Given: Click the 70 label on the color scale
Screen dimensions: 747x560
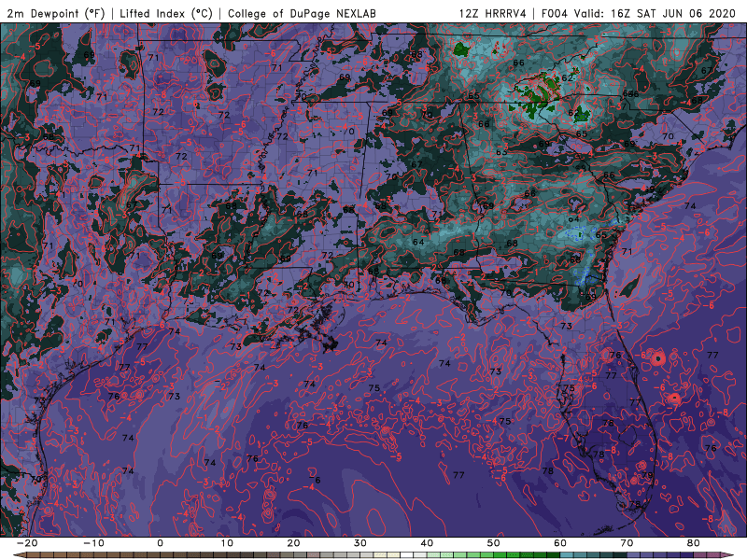Looking at the screenshot, I should [627, 543].
